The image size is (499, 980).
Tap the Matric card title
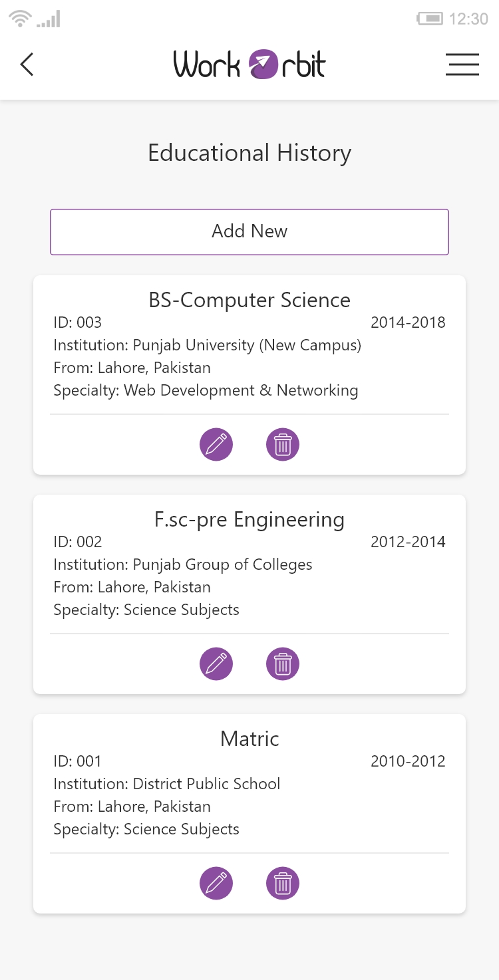(249, 739)
